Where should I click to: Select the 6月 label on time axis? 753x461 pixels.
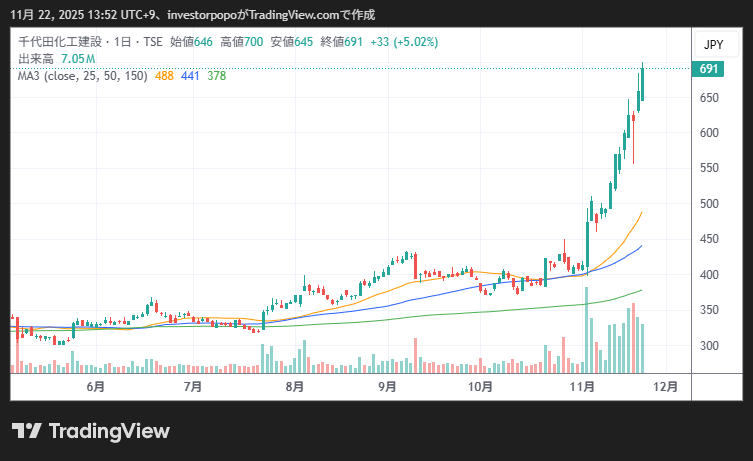96,386
